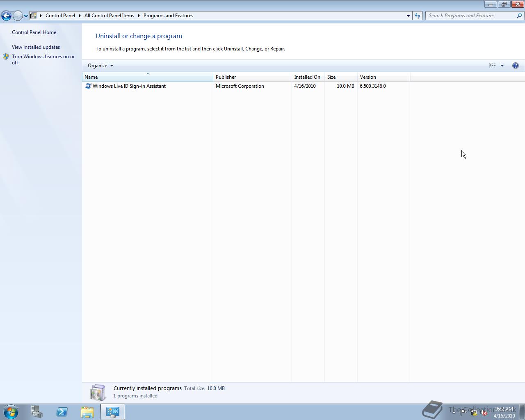Minimize the Programs and Features window

[491, 5]
